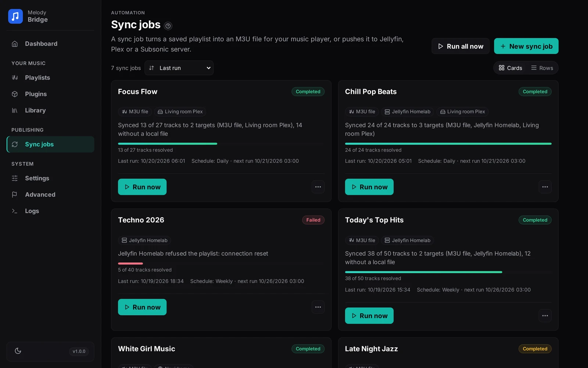Click the Completed badge on Focus Flow
The width and height of the screenshot is (588, 368).
(308, 92)
